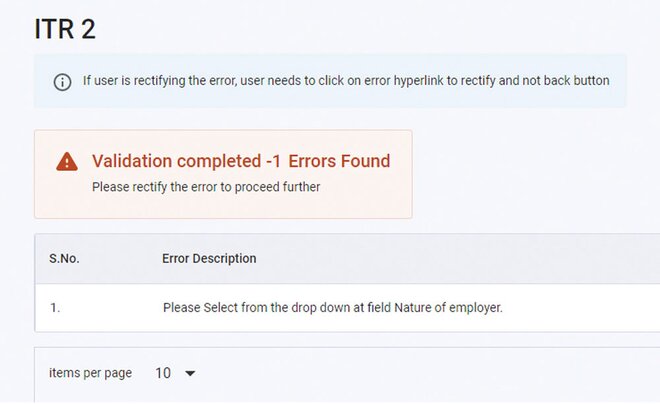This screenshot has width=660, height=404.
Task: Click the S.No. column header
Action: (x=64, y=258)
